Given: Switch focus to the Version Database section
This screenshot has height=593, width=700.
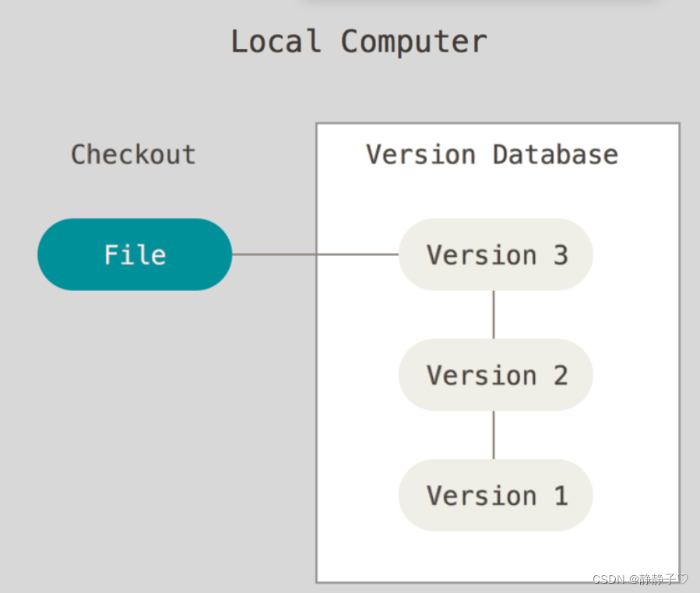Looking at the screenshot, I should click(491, 154).
